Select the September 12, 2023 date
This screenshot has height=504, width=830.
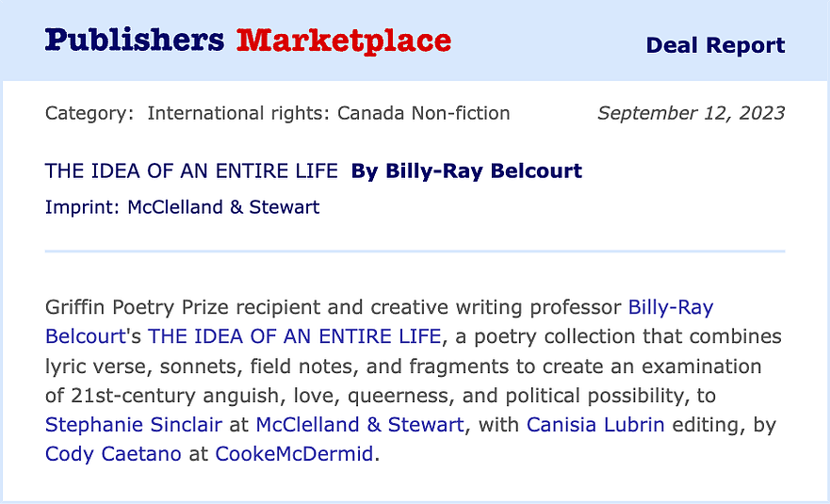(692, 113)
